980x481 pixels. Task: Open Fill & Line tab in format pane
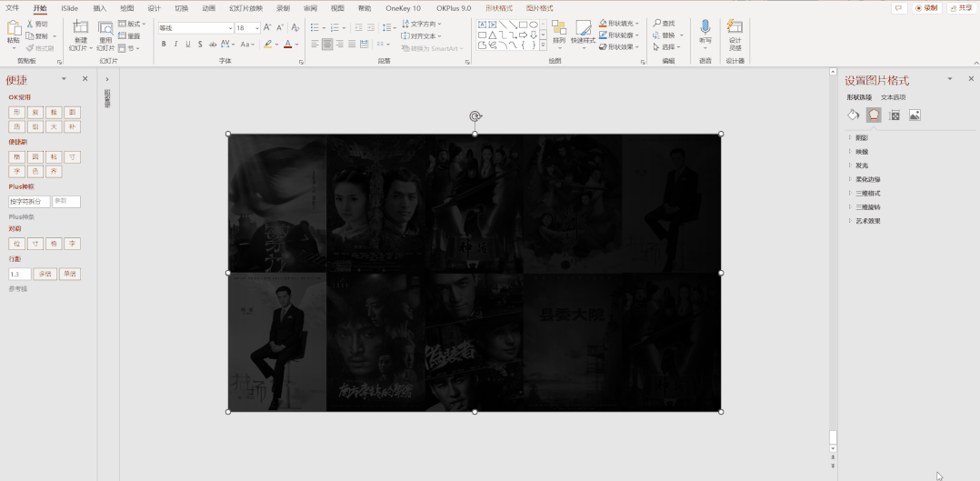(853, 115)
